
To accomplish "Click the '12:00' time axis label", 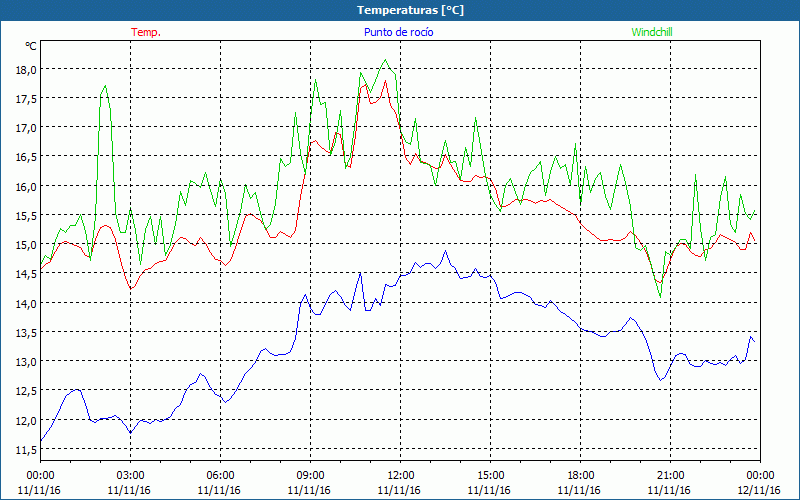I will (x=401, y=476).
